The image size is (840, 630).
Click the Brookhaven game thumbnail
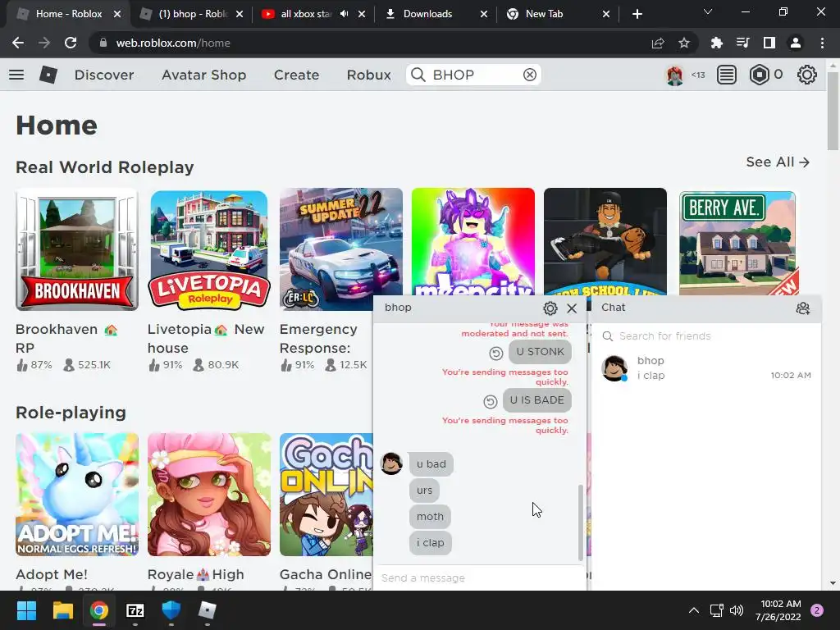pos(77,249)
